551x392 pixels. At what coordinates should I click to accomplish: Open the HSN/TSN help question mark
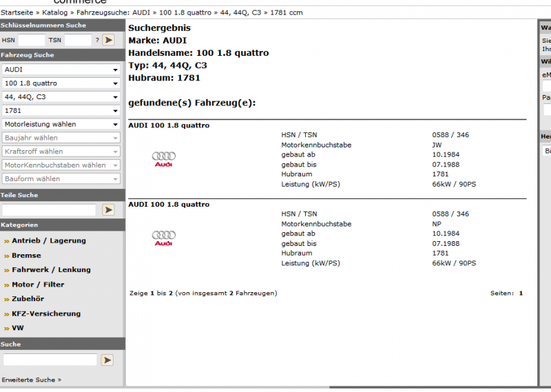click(97, 40)
